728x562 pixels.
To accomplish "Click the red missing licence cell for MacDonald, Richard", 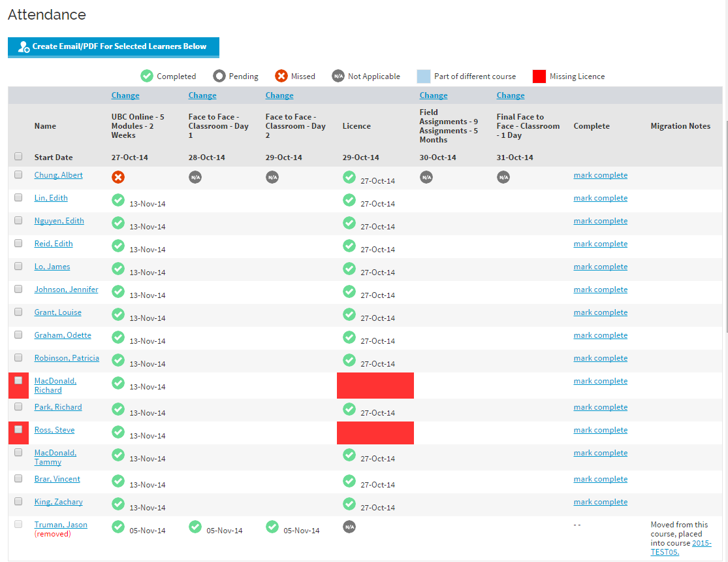I will tap(375, 386).
